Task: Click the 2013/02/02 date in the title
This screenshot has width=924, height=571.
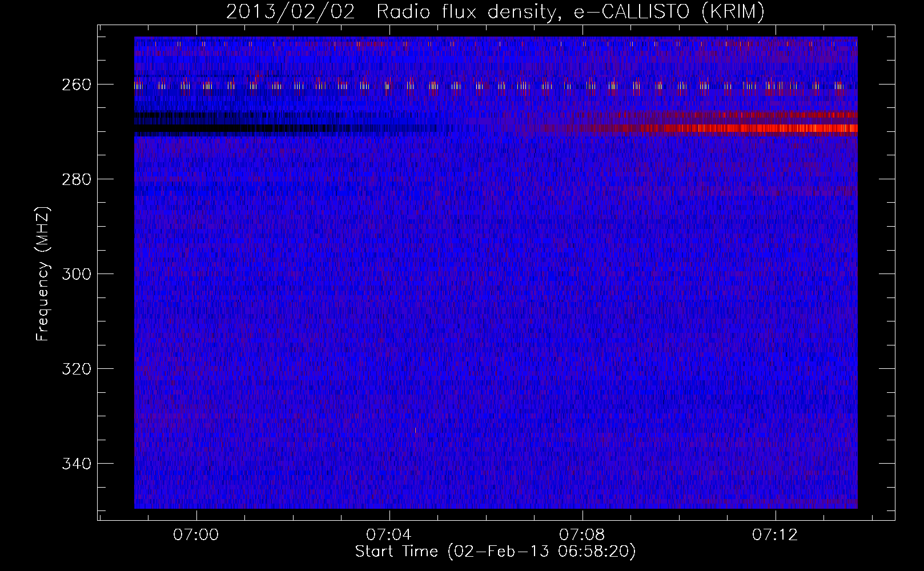Action: point(290,11)
